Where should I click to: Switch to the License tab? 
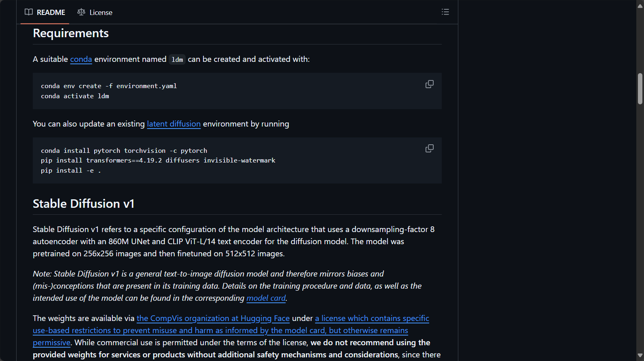tap(95, 12)
